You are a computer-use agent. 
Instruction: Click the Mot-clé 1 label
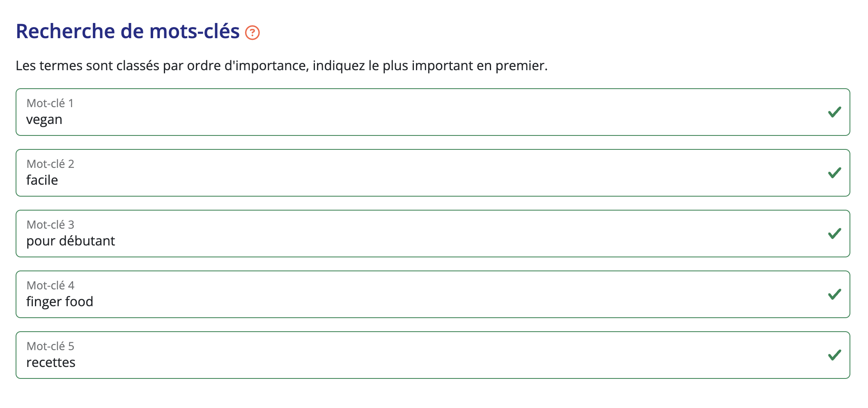click(50, 103)
